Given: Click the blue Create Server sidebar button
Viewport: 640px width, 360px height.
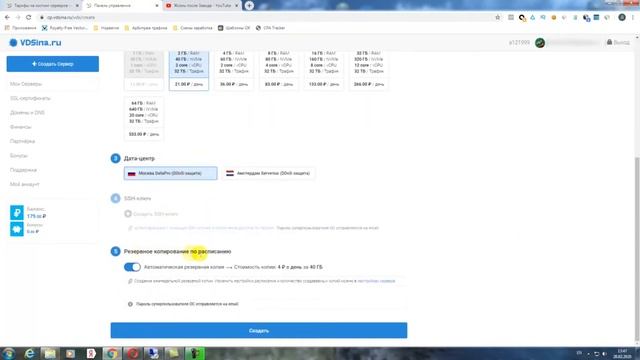Looking at the screenshot, I should pos(53,64).
